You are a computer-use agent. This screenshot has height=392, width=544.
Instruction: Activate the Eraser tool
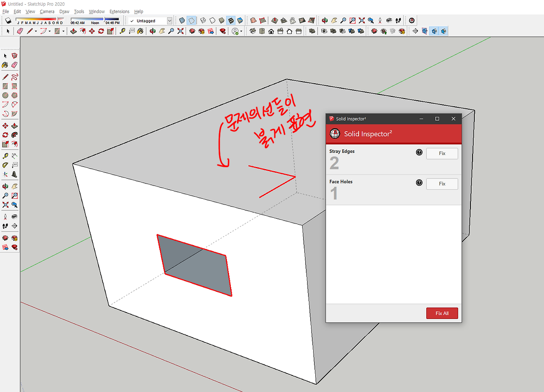click(20, 31)
